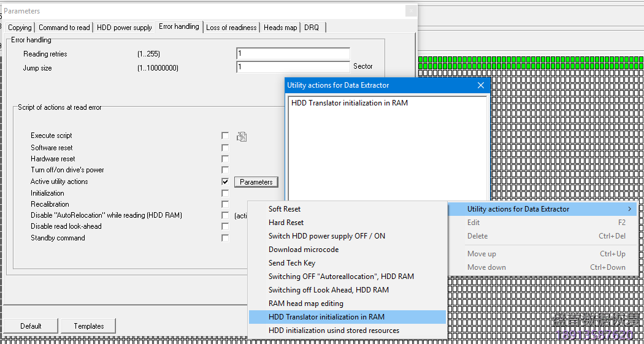Click the Default button
This screenshot has width=644, height=344.
tap(31, 326)
